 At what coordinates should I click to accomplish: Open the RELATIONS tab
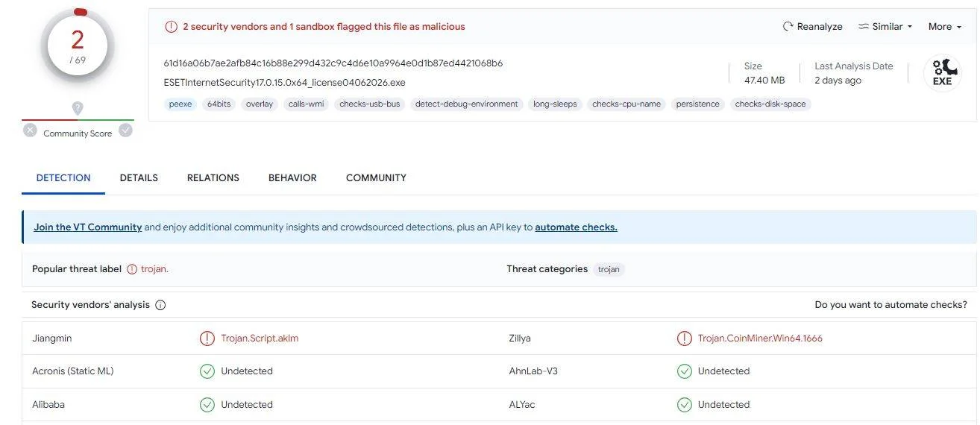(213, 177)
